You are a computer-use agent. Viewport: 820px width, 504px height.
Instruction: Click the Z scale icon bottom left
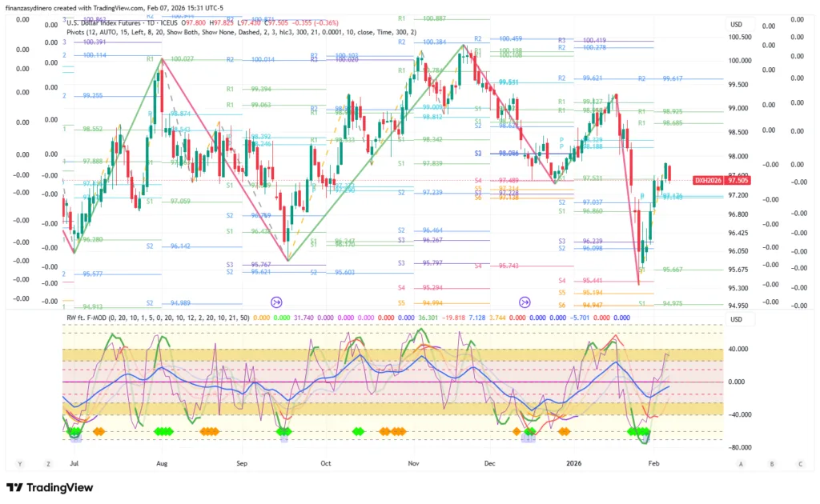[x=50, y=463]
